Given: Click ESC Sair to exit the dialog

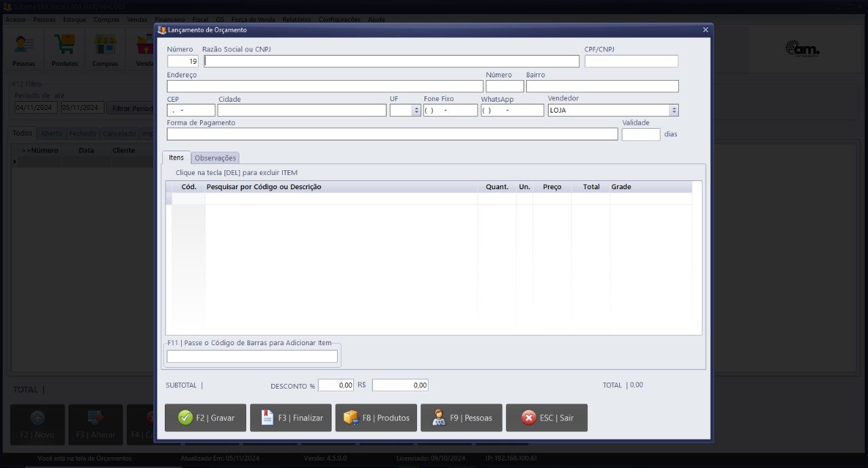Looking at the screenshot, I should point(547,418).
